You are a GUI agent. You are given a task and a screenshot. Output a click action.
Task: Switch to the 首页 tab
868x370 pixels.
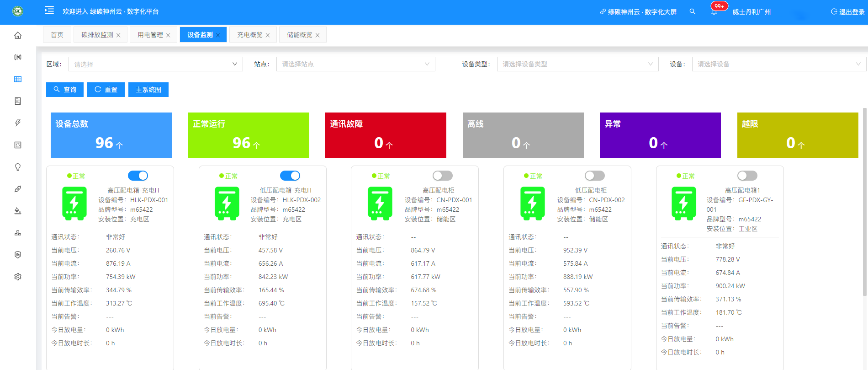[x=57, y=35]
